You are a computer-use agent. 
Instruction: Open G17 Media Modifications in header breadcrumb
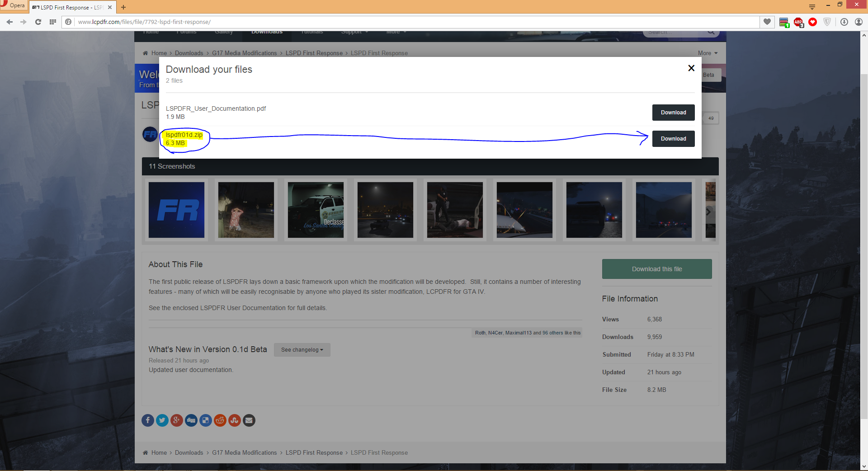[245, 53]
